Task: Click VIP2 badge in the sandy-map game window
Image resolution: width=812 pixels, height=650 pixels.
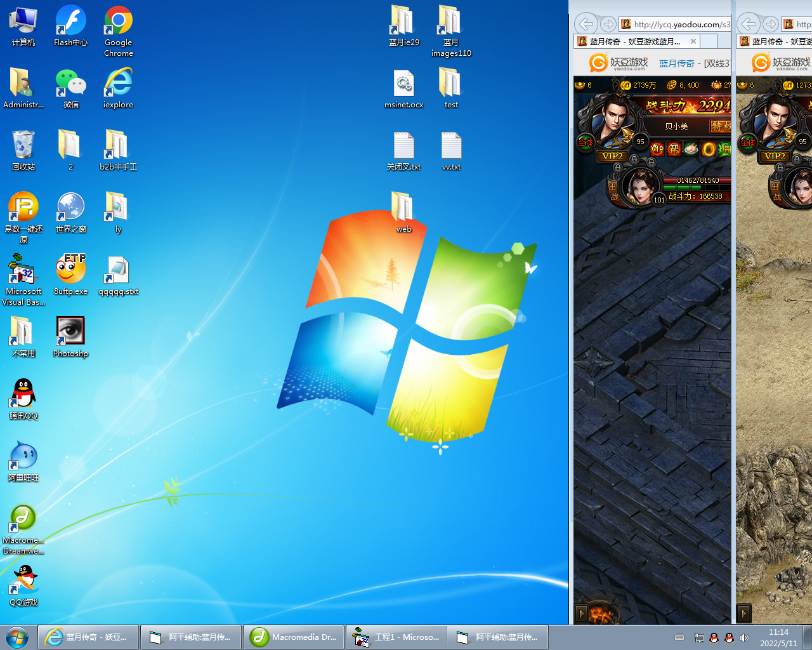Action: 775,156
